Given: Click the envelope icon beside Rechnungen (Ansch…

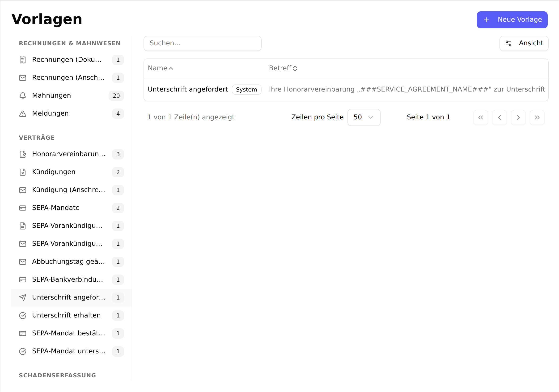Looking at the screenshot, I should point(23,78).
